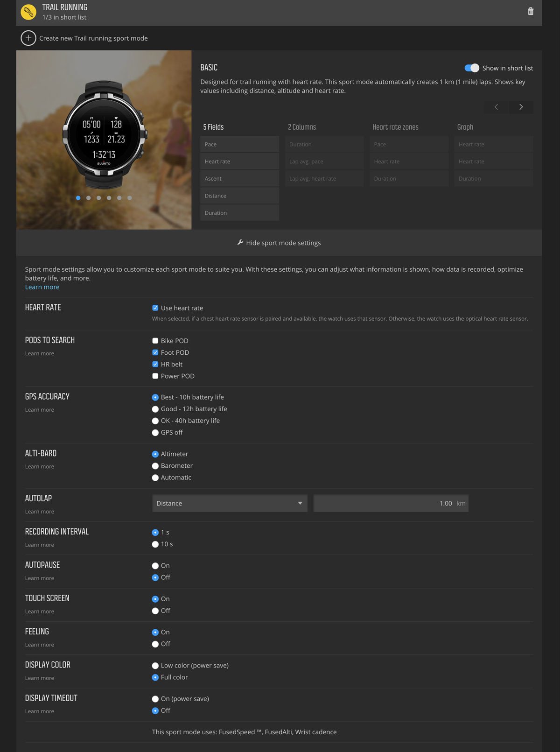Screen dimensions: 560x752
Task: Turn Touch screen On
Action: point(155,599)
